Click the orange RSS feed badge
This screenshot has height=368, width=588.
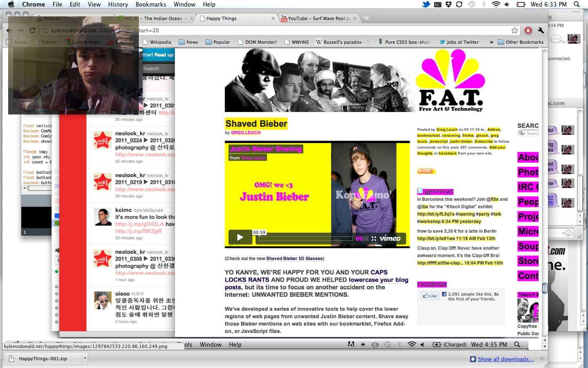click(x=425, y=171)
